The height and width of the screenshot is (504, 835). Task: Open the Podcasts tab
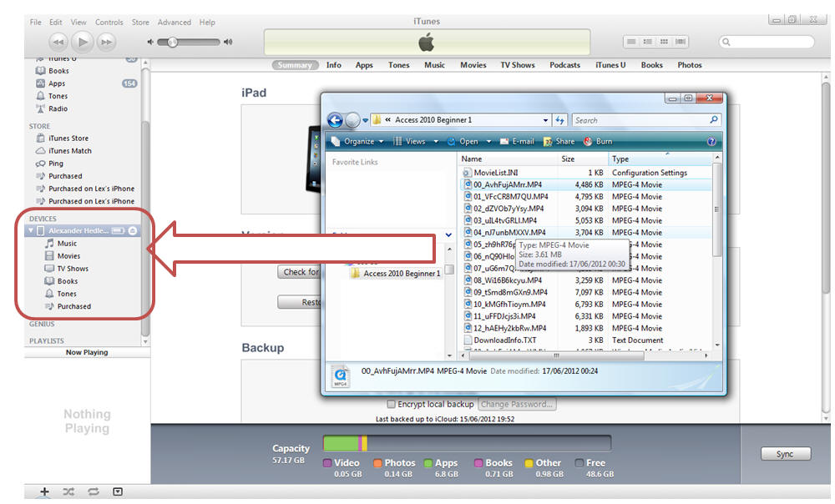[565, 65]
